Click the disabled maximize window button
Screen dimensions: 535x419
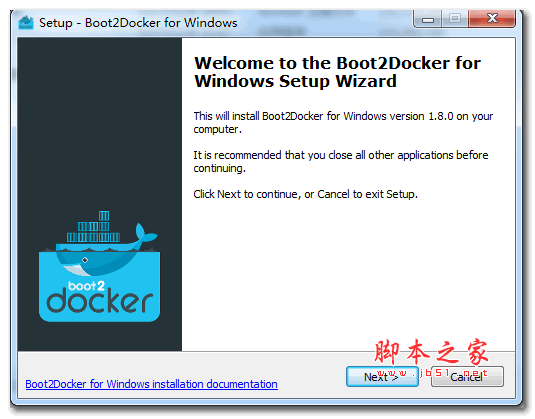pos(455,18)
